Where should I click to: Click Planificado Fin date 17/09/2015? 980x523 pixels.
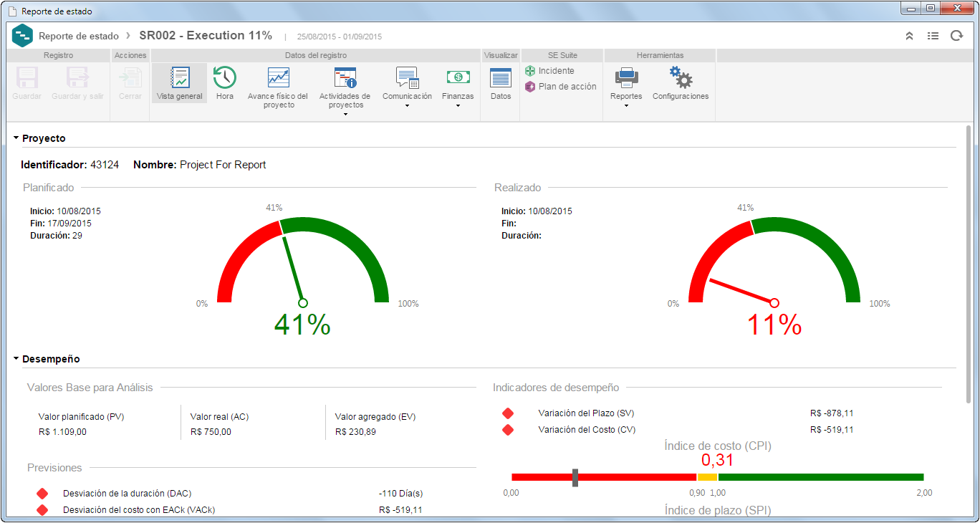(x=68, y=224)
